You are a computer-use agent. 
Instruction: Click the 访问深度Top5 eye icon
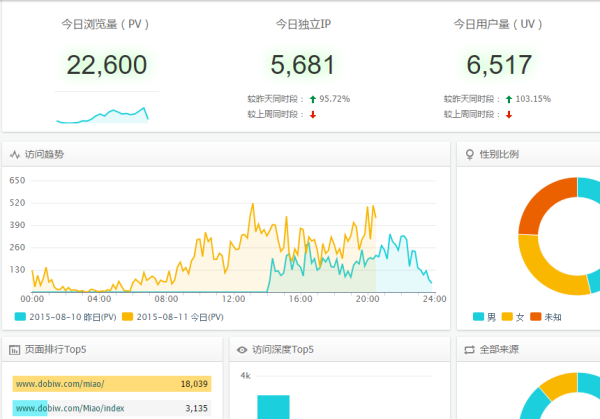[x=242, y=350]
